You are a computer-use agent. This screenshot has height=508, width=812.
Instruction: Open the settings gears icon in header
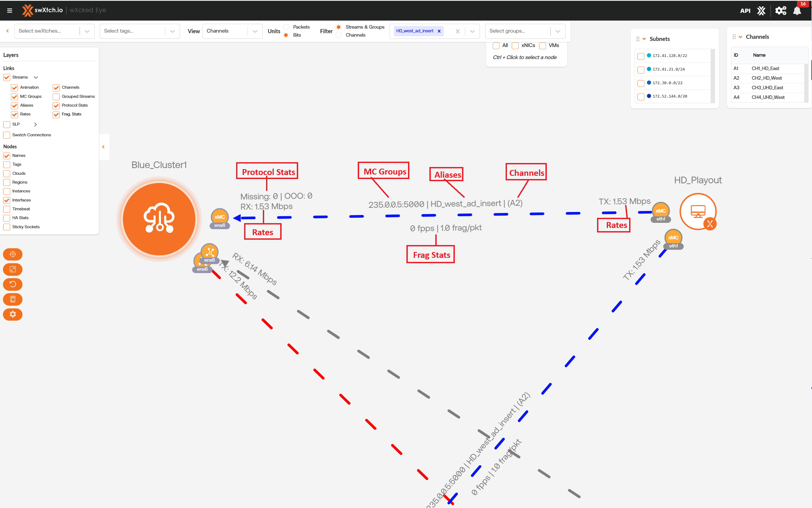[780, 11]
